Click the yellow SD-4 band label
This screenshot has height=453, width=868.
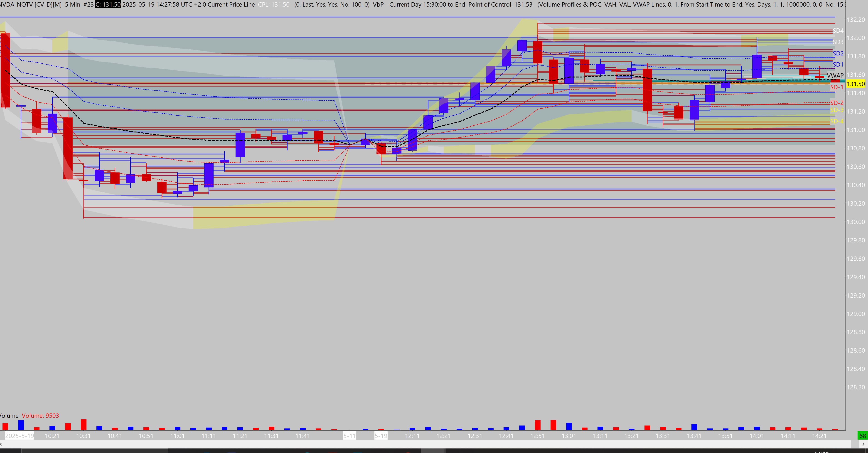837,122
